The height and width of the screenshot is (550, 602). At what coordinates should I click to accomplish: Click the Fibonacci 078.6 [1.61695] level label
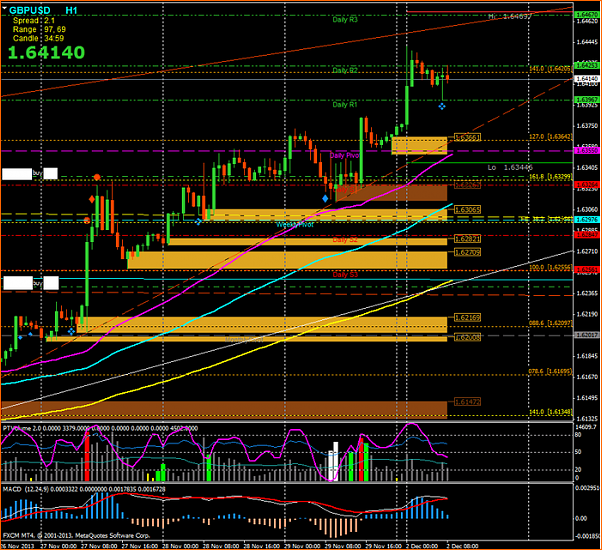(551, 372)
